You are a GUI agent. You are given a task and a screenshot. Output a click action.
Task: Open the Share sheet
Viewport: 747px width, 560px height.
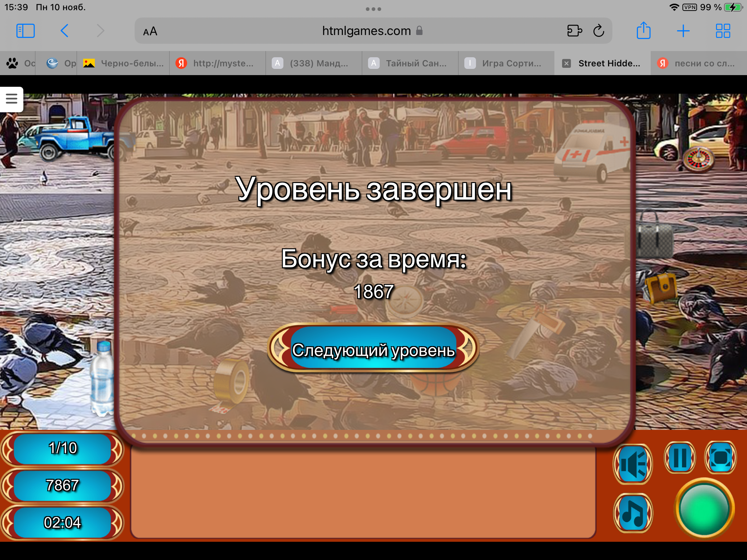(643, 31)
